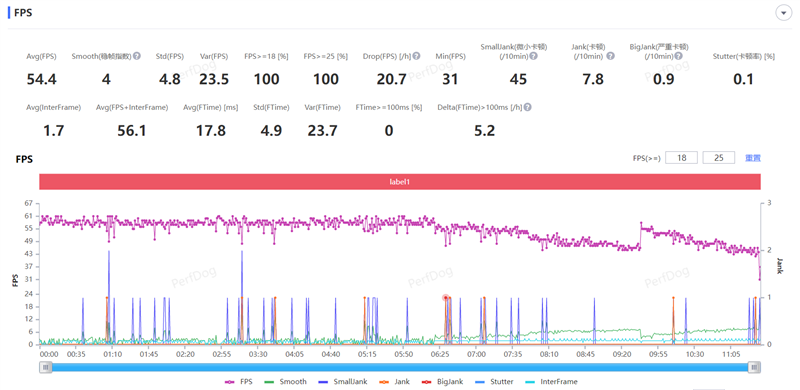Image resolution: width=800 pixels, height=390 pixels.
Task: Click the Std(FTime) value 4.9
Action: coord(271,131)
